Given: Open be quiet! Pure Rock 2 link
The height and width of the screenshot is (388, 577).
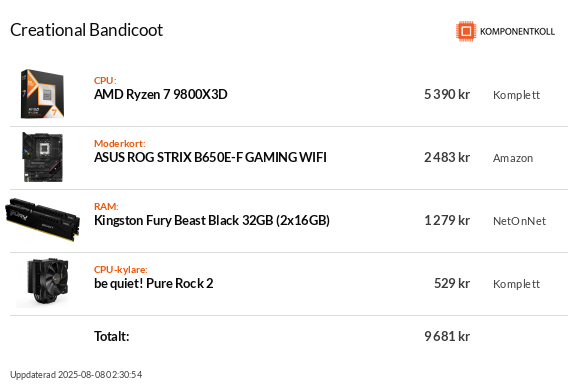Looking at the screenshot, I should pyautogui.click(x=153, y=283).
